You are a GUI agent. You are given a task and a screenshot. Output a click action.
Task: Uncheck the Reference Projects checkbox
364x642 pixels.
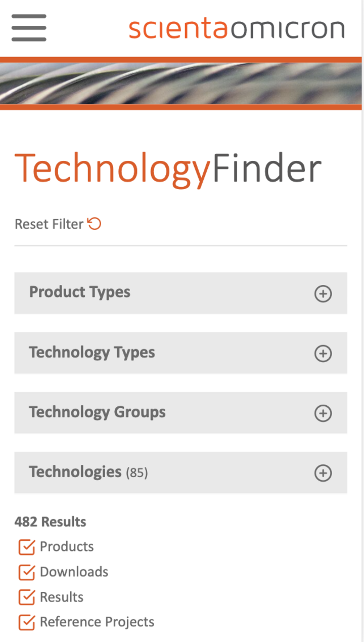pyautogui.click(x=26, y=622)
